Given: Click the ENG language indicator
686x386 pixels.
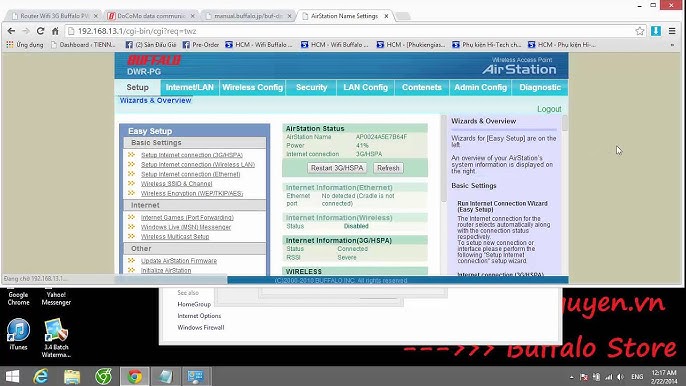Looking at the screenshot, I should (x=637, y=377).
